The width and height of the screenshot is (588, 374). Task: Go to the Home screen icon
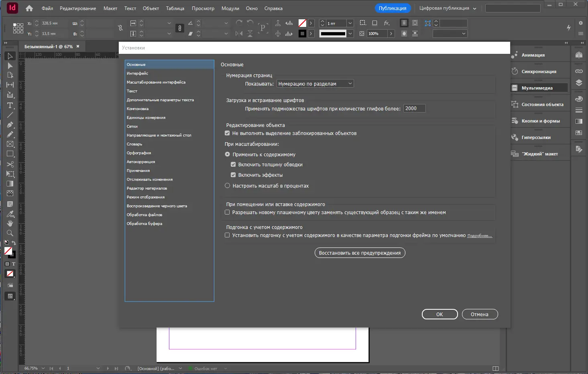coord(29,8)
